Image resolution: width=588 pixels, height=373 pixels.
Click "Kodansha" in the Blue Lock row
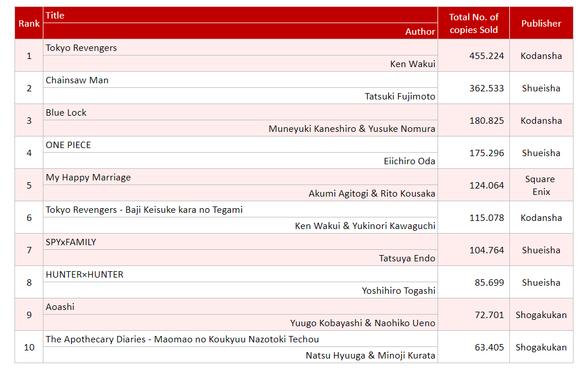pos(541,121)
